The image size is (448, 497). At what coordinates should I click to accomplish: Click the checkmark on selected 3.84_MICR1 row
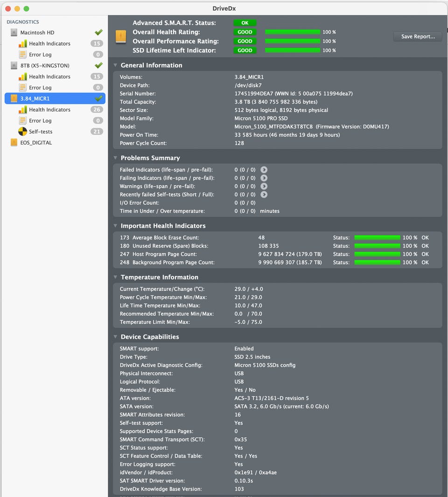pos(98,98)
